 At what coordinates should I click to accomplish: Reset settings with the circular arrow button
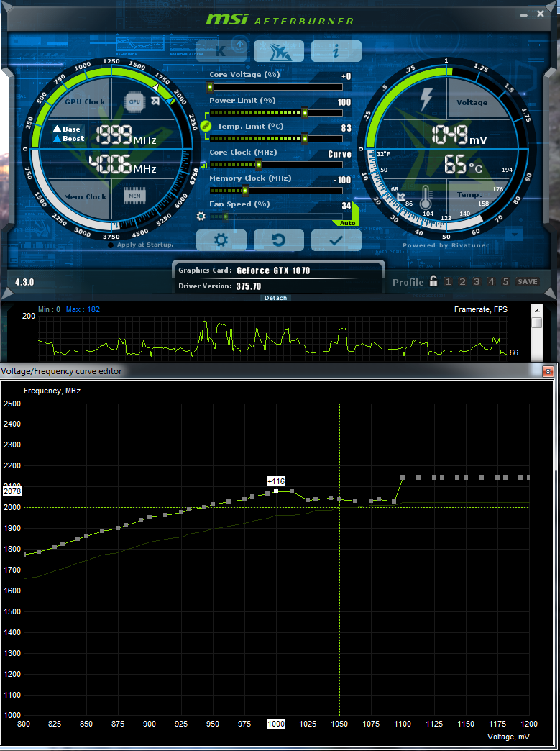pos(279,240)
